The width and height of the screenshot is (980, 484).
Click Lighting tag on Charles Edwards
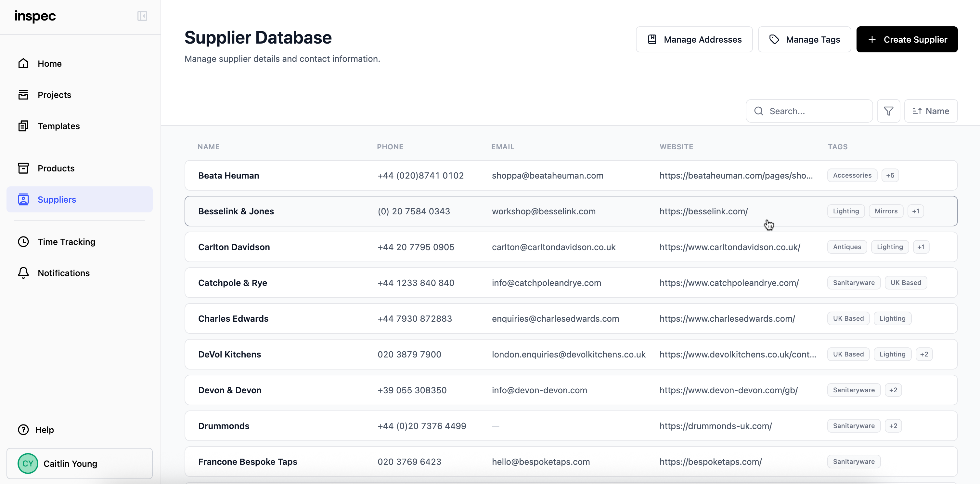pyautogui.click(x=893, y=318)
